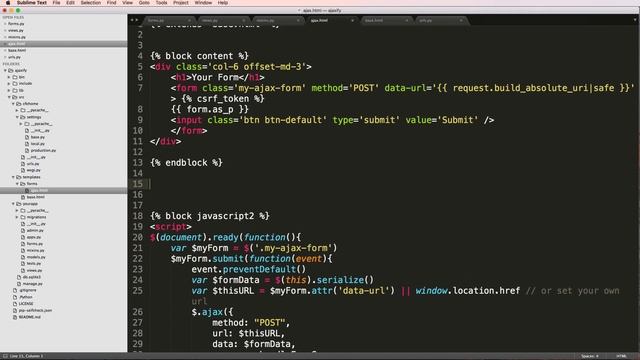Screen dimensions: 640x360
Task: Expand the migrations folder
Action: pos(17,217)
